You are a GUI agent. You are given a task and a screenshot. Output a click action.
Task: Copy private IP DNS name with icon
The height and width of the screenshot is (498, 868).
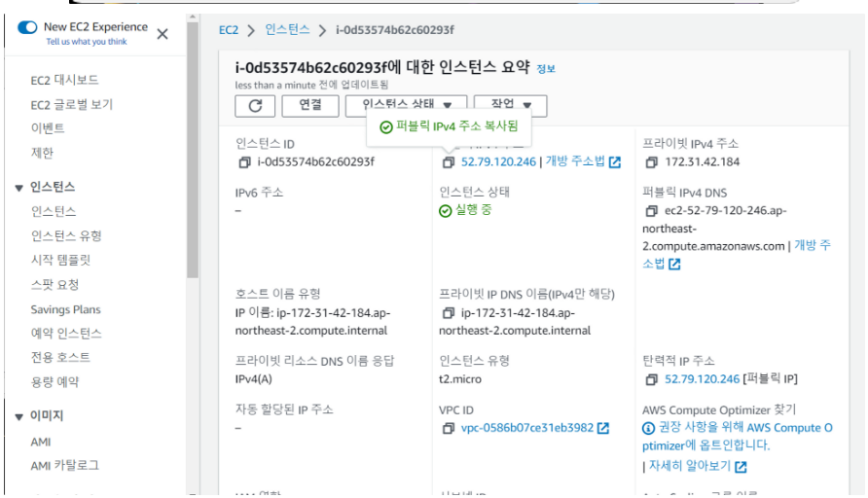pos(448,314)
